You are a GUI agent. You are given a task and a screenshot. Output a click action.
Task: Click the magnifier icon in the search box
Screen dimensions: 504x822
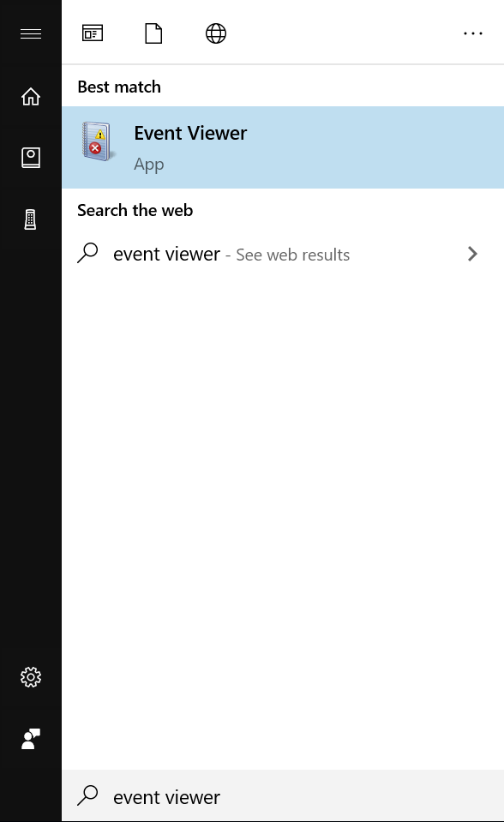[88, 795]
